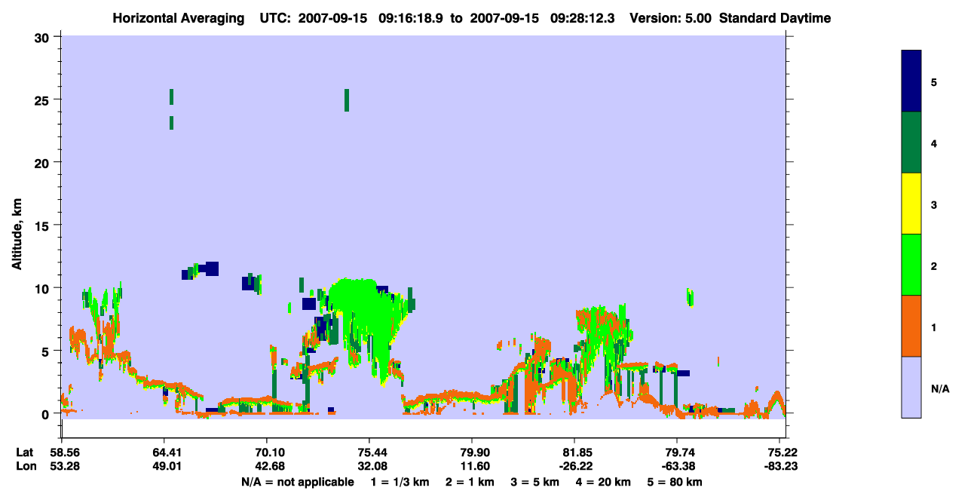Click the 'Lat' row label
Image resolution: width=980 pixels, height=503 pixels.
25,452
